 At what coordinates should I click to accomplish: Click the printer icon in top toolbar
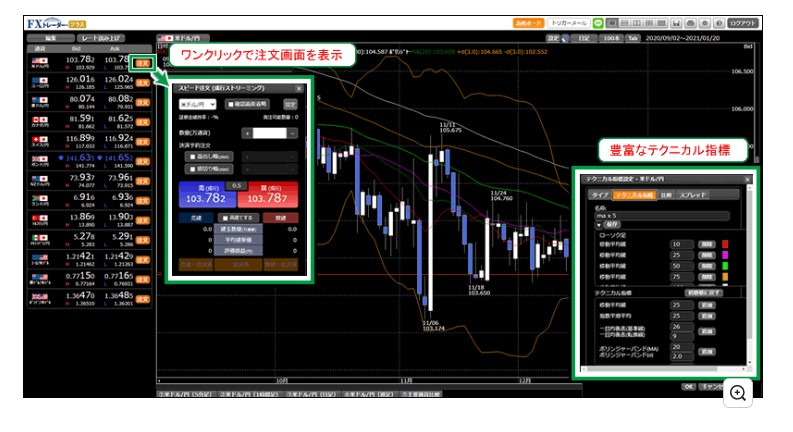[x=691, y=22]
